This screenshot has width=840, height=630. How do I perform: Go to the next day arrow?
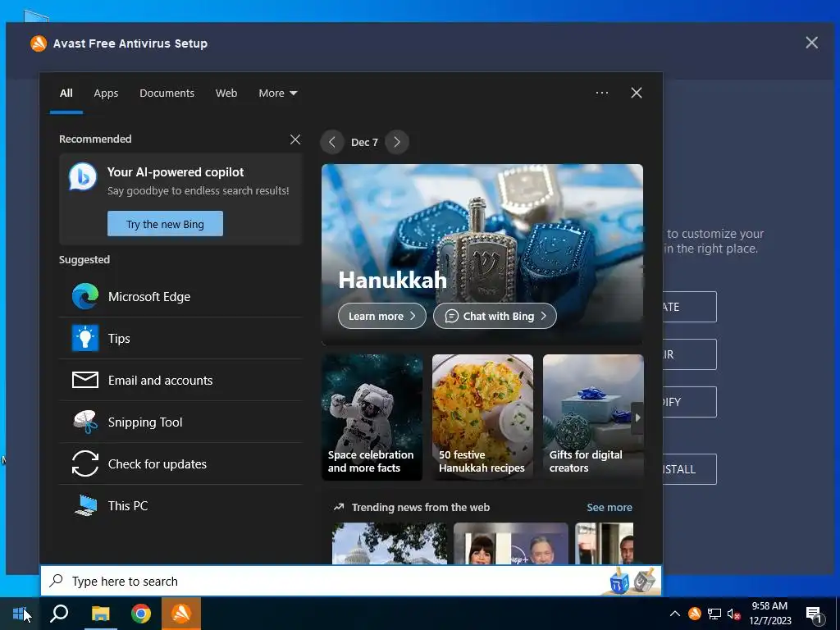click(397, 142)
